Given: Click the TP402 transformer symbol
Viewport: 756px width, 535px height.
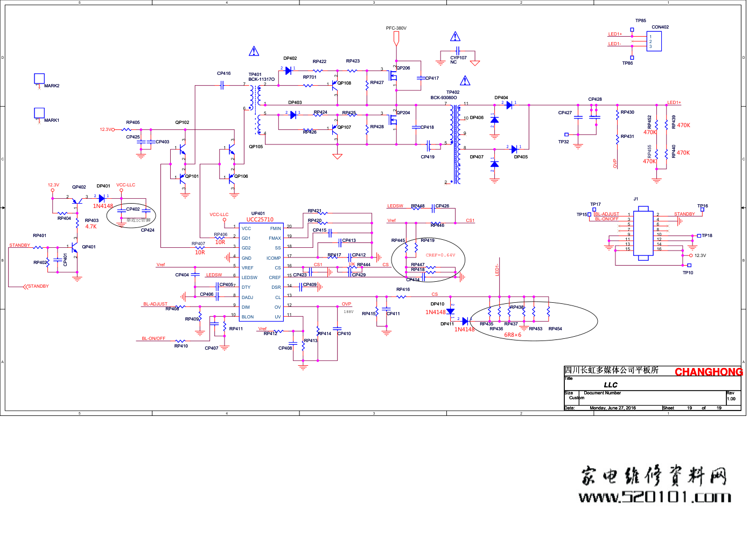Looking at the screenshot, I should tap(457, 143).
